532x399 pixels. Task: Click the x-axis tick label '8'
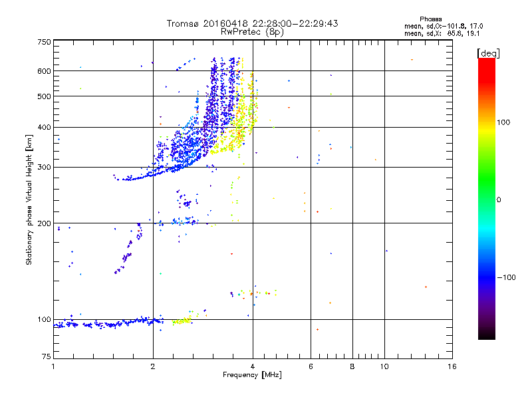(x=352, y=366)
